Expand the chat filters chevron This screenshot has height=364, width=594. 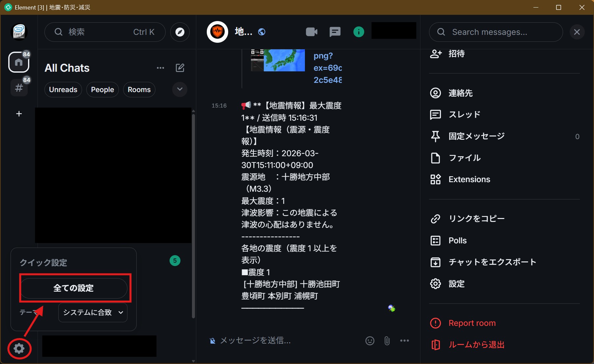click(180, 89)
